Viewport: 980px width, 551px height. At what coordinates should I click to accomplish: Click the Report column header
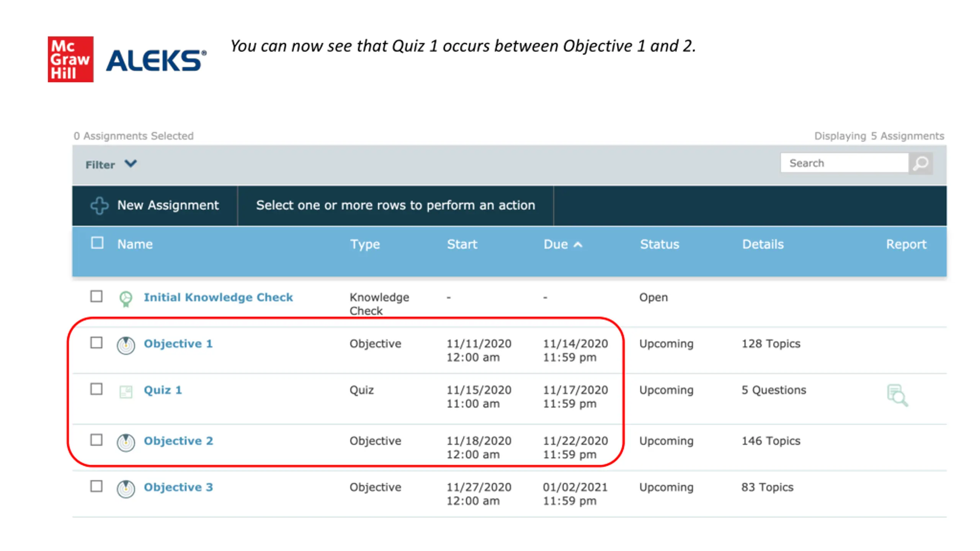point(906,244)
